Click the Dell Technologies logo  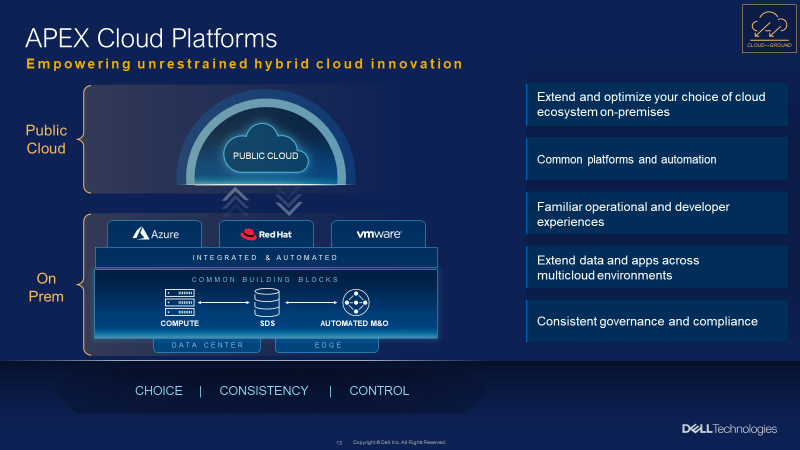click(729, 429)
